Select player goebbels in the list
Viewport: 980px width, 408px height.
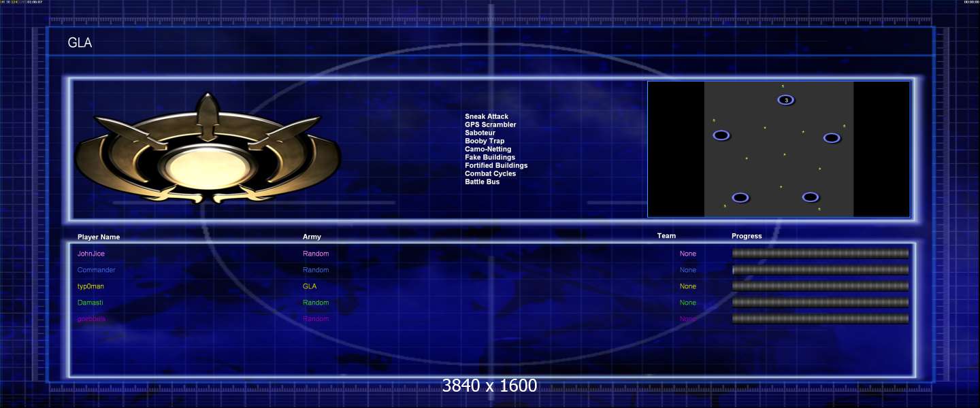pos(91,319)
